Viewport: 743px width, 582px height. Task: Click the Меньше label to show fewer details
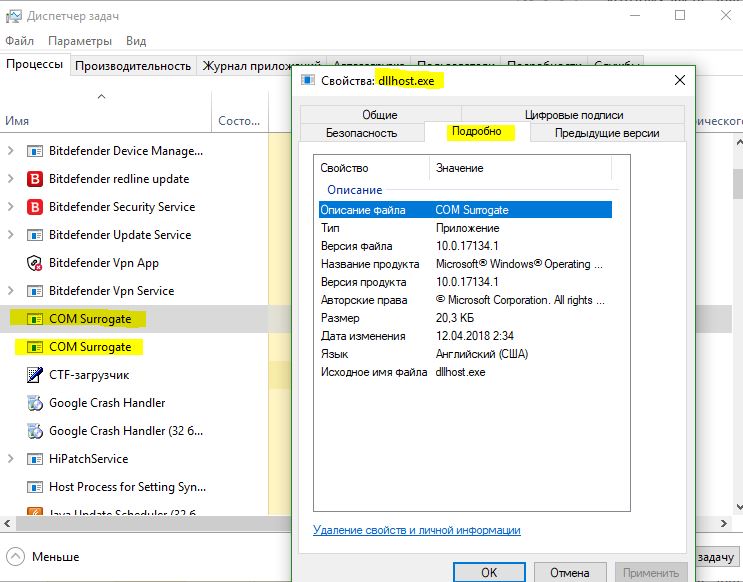click(55, 556)
